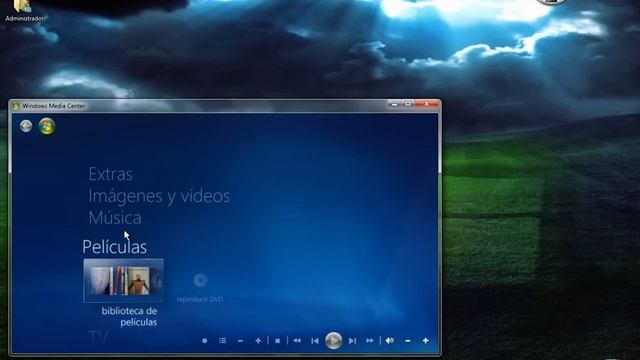Open the biblioteca de películas thumbnail
This screenshot has width=640, height=360.
124,280
